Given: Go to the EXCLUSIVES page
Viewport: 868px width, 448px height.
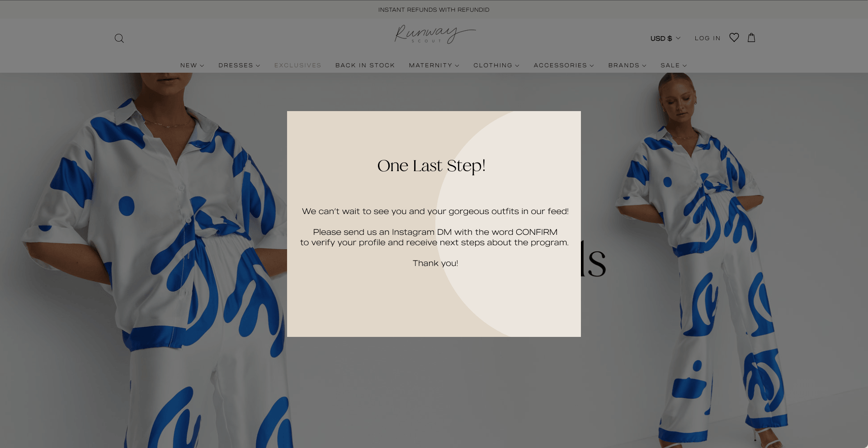Looking at the screenshot, I should (x=297, y=65).
